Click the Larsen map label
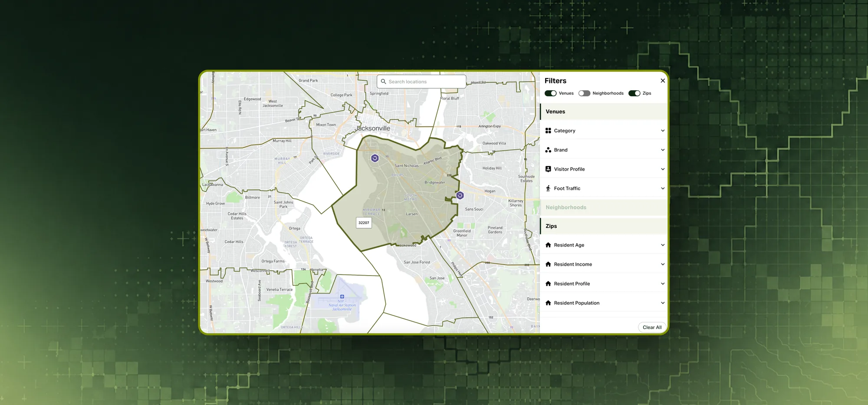Viewport: 868px width, 405px height. pyautogui.click(x=412, y=214)
